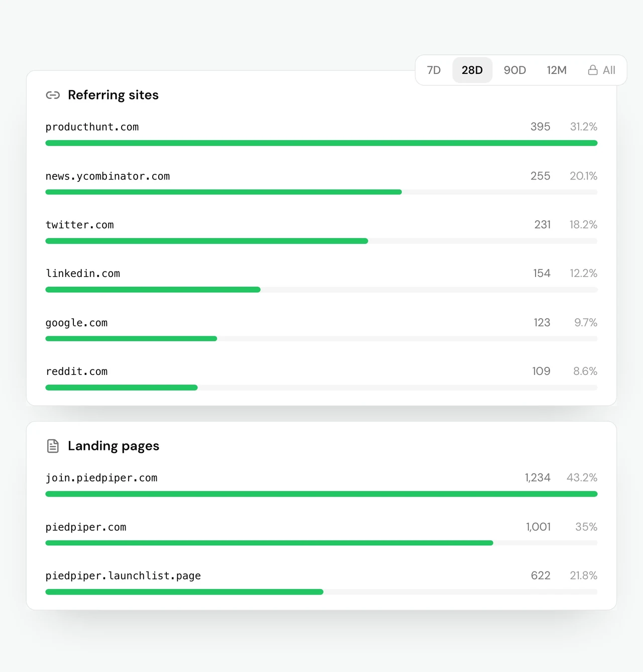Click the google.com referrer entry
Screen dimensions: 643x672
(x=321, y=329)
